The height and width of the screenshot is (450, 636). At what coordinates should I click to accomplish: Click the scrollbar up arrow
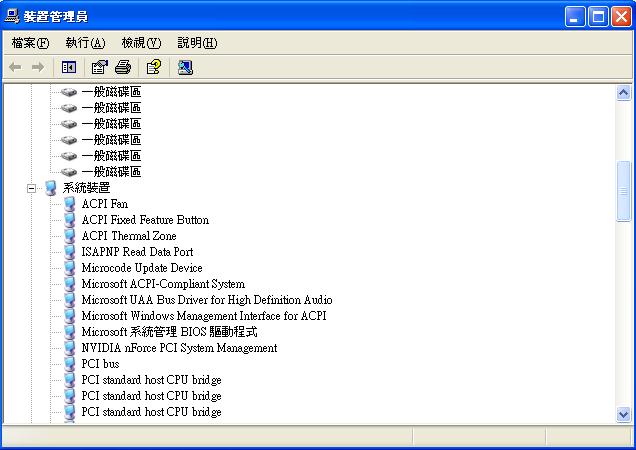pos(623,93)
